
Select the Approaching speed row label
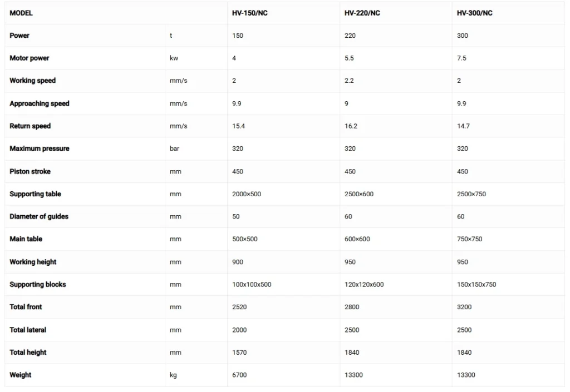pyautogui.click(x=40, y=103)
